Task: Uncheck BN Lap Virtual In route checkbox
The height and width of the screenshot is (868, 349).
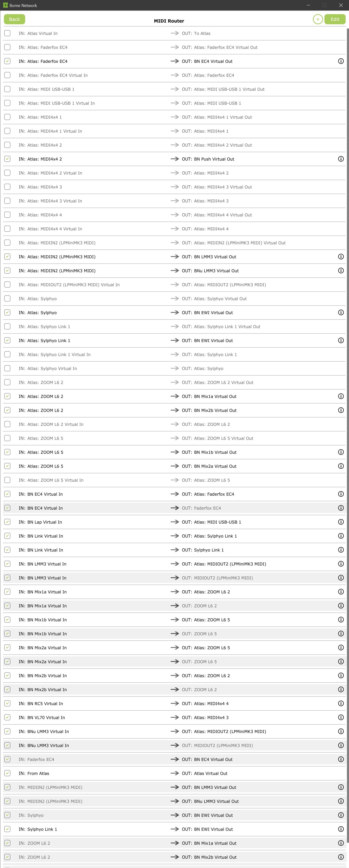Action: 7,522
